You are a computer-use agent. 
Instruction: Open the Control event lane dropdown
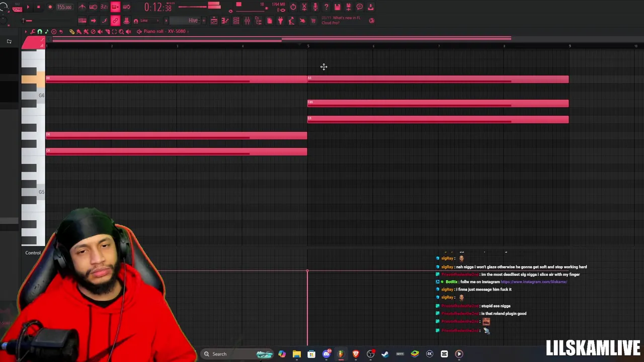pos(33,253)
